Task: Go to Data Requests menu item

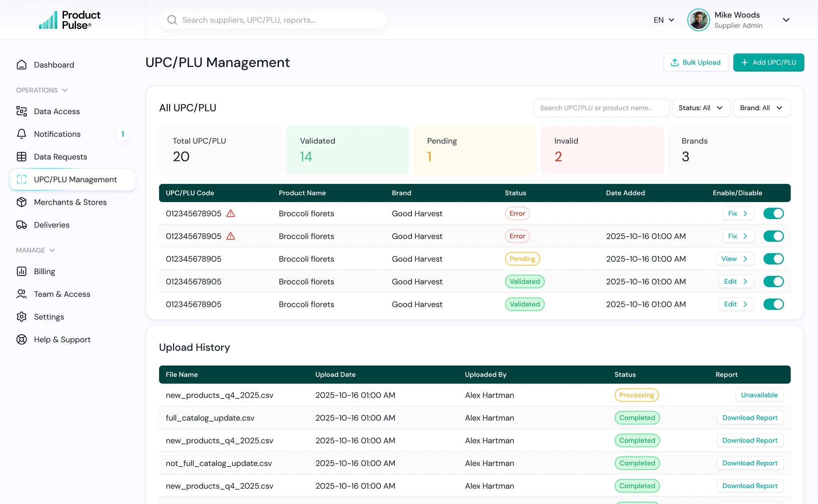Action: [73, 157]
